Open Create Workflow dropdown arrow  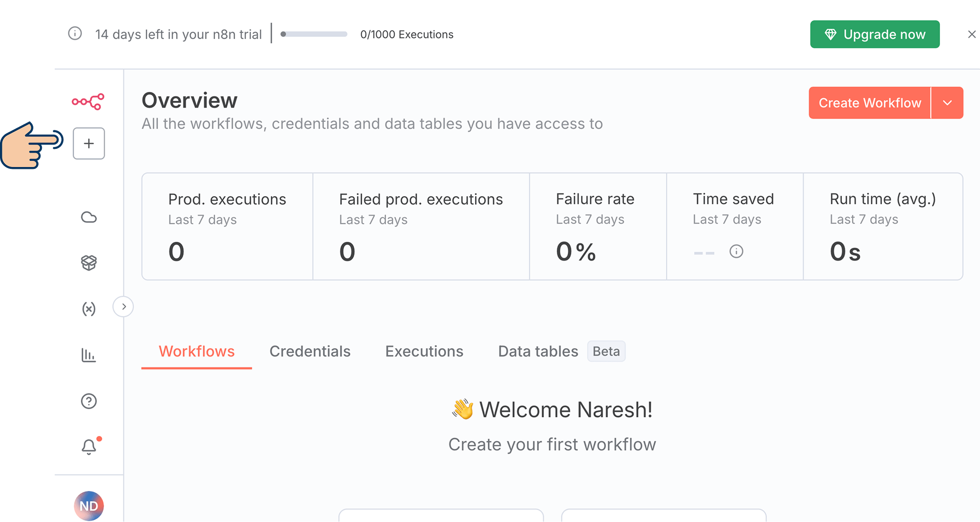(x=947, y=103)
